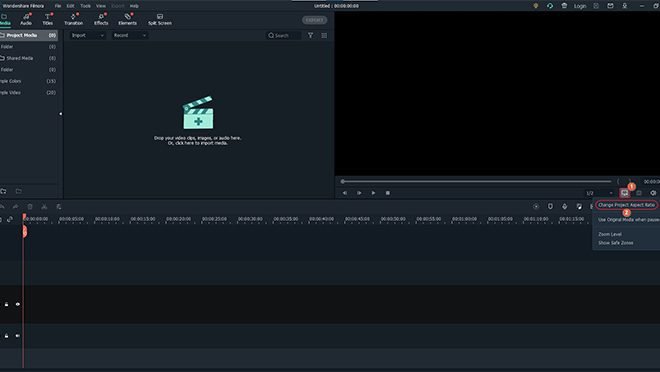Click the store icon beside Login
660x372 pixels.
pos(564,6)
